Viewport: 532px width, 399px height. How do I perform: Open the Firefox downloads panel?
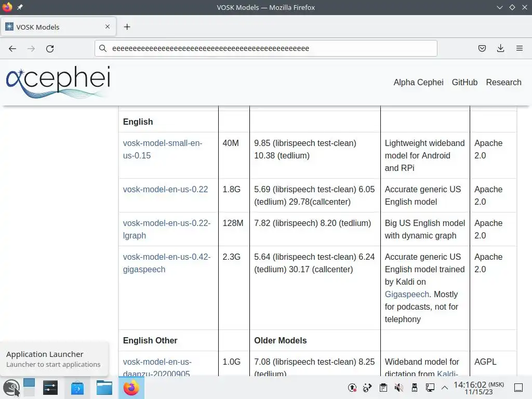pos(500,48)
